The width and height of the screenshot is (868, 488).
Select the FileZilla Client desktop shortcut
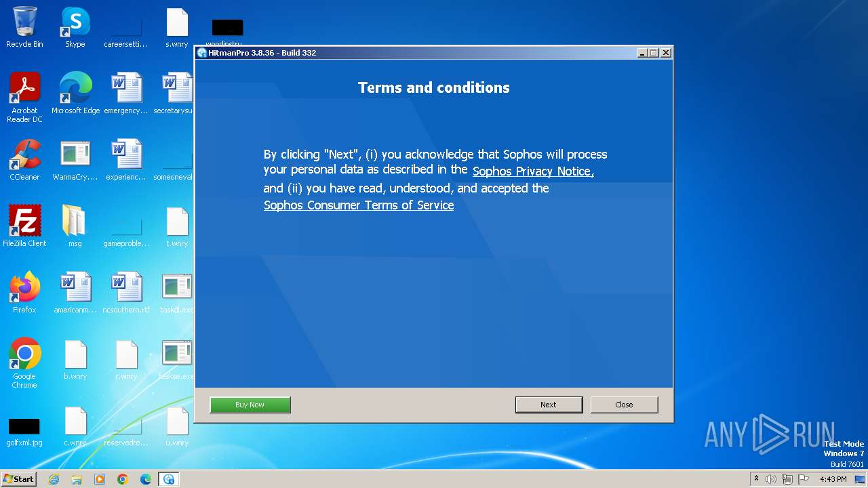(x=24, y=226)
